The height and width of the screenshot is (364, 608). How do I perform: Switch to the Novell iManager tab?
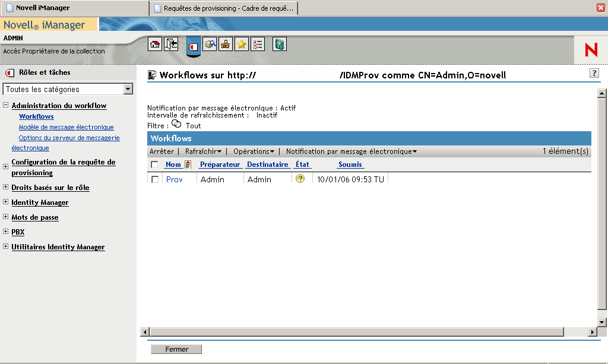74,8
